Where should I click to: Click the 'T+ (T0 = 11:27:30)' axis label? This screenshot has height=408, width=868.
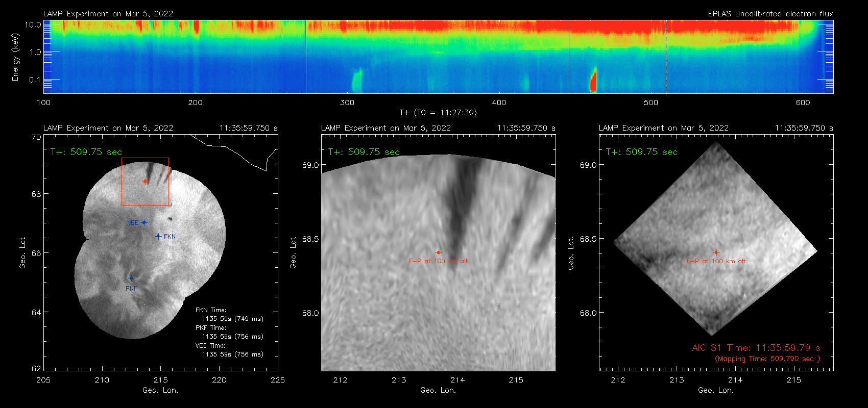tap(438, 113)
